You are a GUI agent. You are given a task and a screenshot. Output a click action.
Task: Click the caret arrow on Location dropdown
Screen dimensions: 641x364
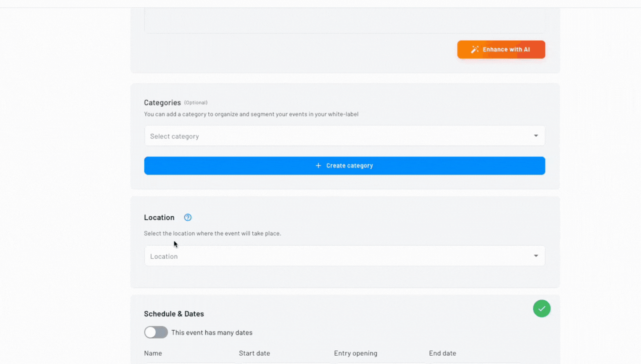[535, 256]
